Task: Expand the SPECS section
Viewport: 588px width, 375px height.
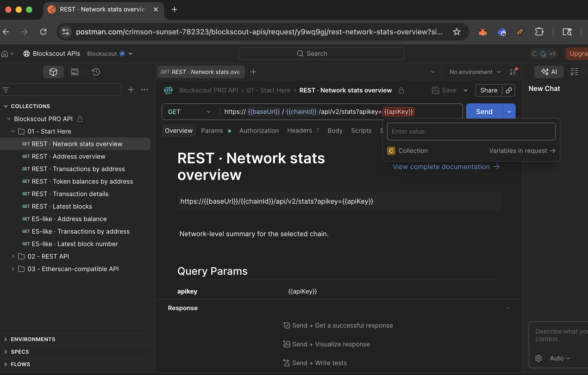Action: coord(6,352)
